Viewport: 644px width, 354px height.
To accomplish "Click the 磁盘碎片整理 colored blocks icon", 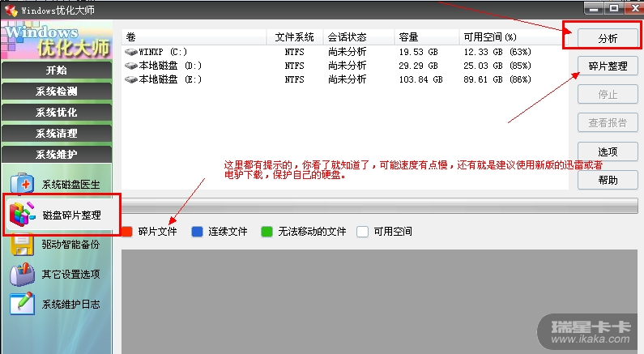I will [22, 214].
